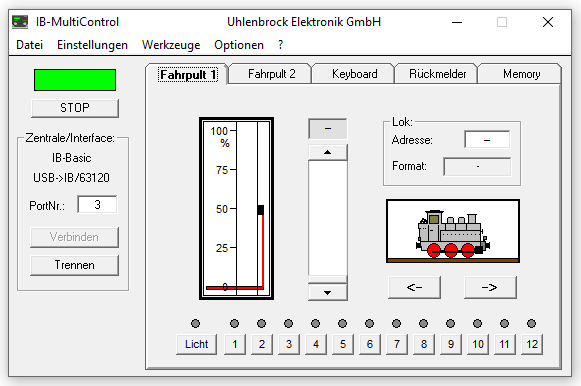Toggle function button 3

[x=289, y=344]
